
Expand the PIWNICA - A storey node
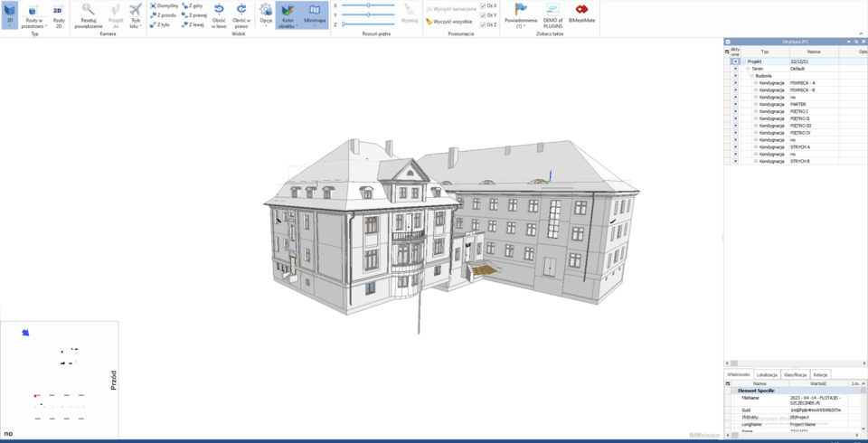(x=756, y=82)
